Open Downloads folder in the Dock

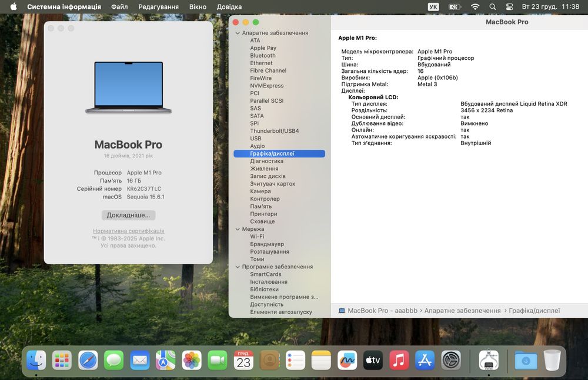click(526, 361)
